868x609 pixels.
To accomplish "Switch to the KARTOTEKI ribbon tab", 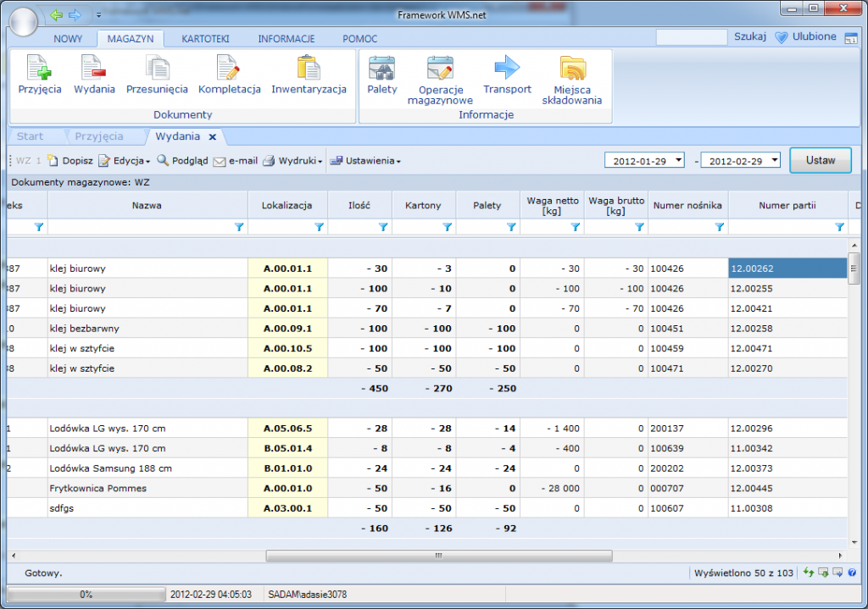I will click(205, 39).
